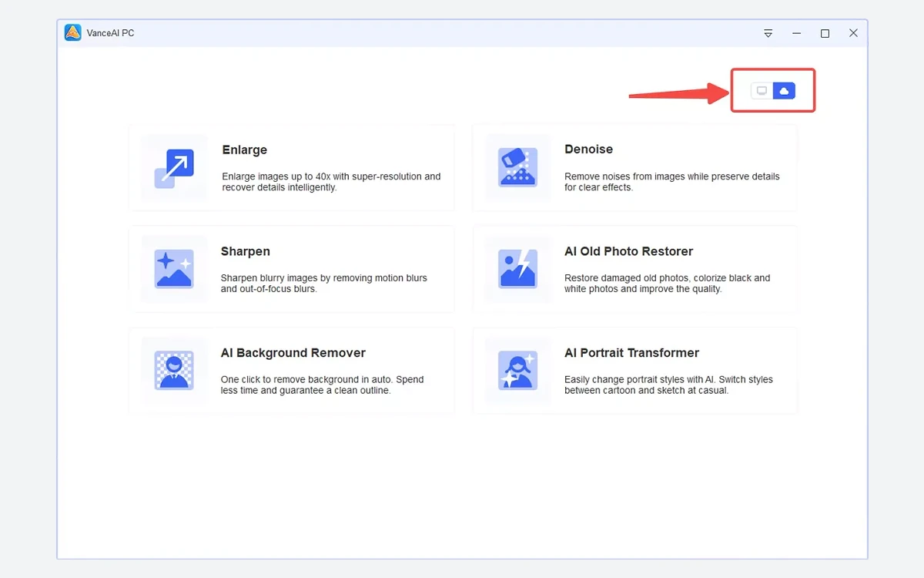Maximize the VanceAI PC window
The height and width of the screenshot is (578, 924).
825,33
